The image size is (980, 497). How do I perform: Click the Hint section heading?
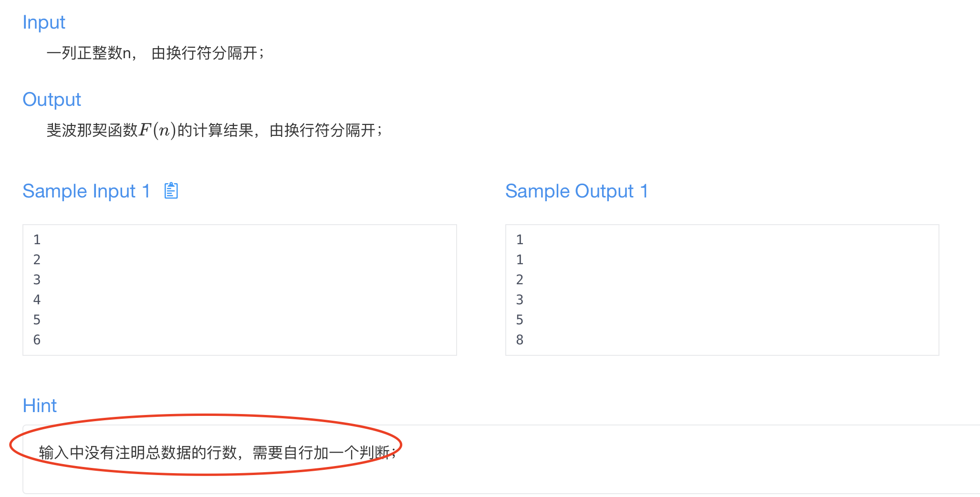(40, 406)
